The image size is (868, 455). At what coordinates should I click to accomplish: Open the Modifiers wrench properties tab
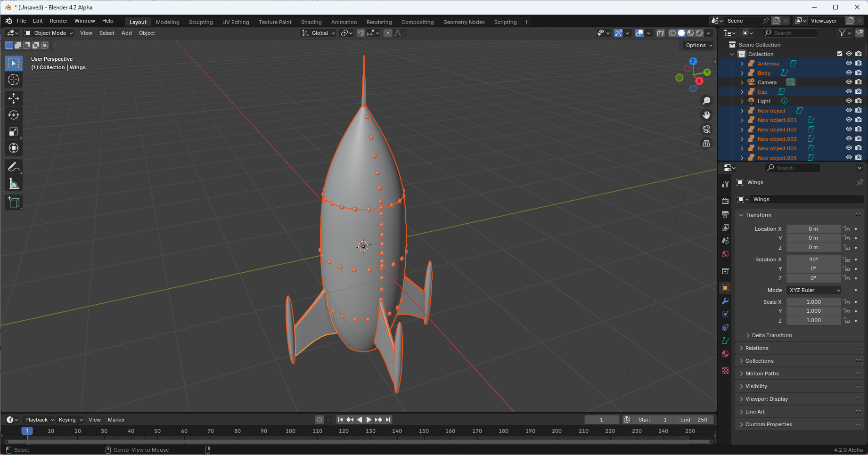click(x=725, y=301)
